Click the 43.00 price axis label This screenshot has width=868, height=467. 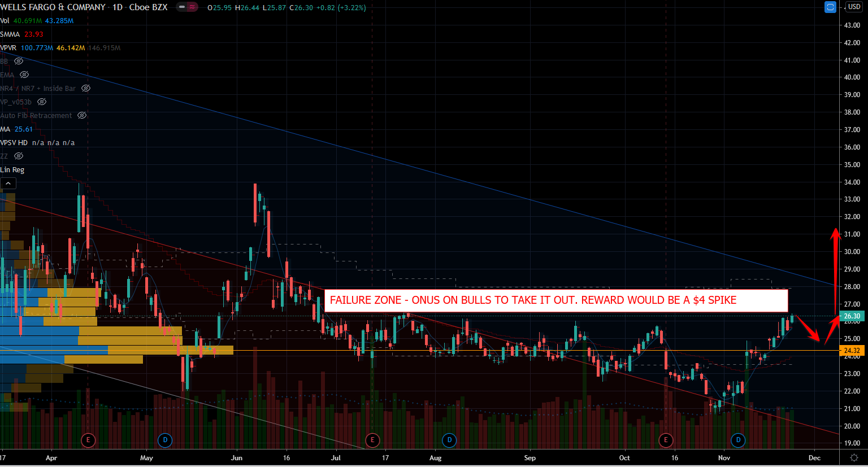click(x=852, y=25)
